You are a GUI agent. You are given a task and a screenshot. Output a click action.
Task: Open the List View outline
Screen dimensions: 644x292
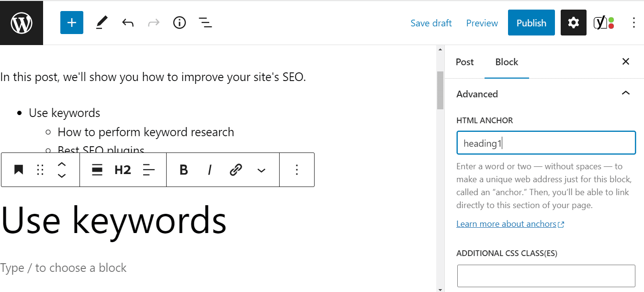[205, 23]
